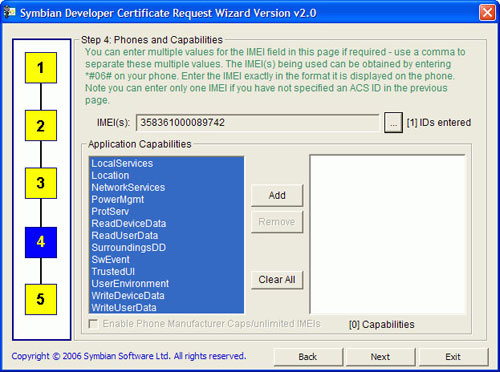Select WriteUserData capability
The height and width of the screenshot is (372, 500).
(x=166, y=307)
